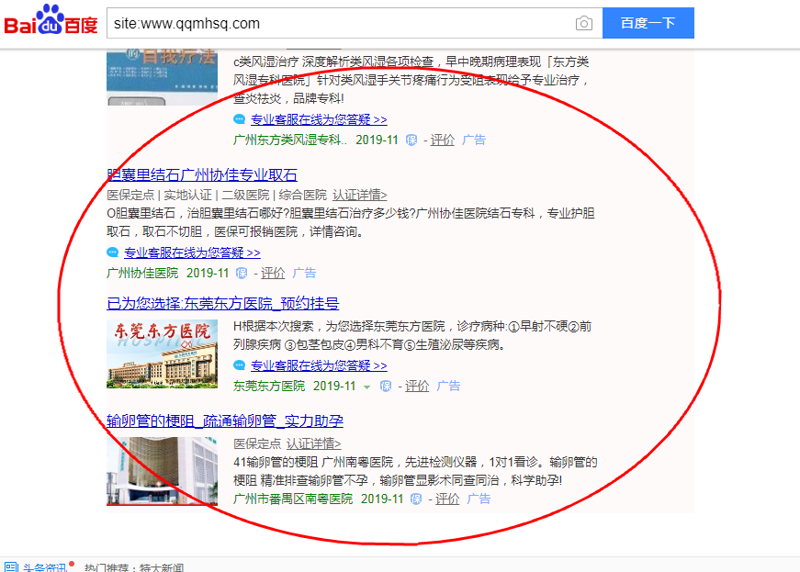Click 专业客服在线为您答疑 under 广州协佳 result

point(192,253)
